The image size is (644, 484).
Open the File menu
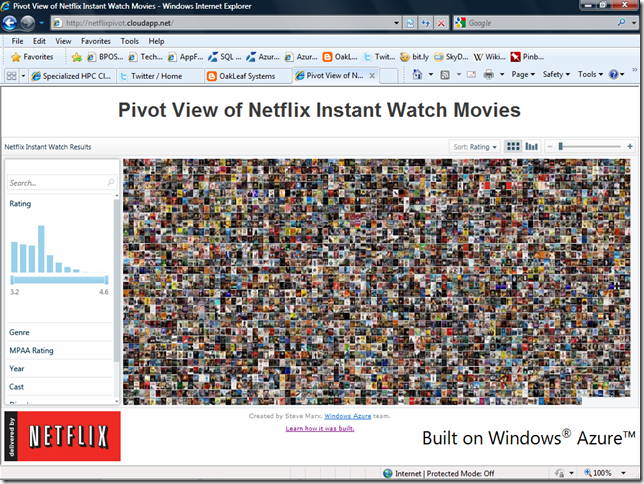(17, 41)
